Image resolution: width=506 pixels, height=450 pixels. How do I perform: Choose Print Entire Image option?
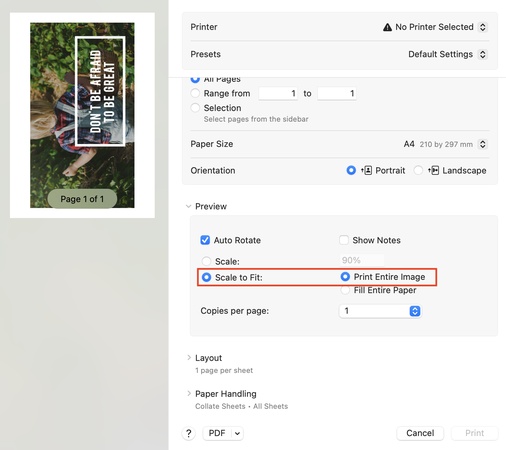tap(345, 277)
